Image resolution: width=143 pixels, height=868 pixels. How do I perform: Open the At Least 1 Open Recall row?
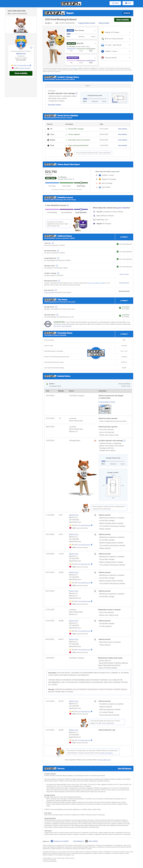click(x=115, y=45)
